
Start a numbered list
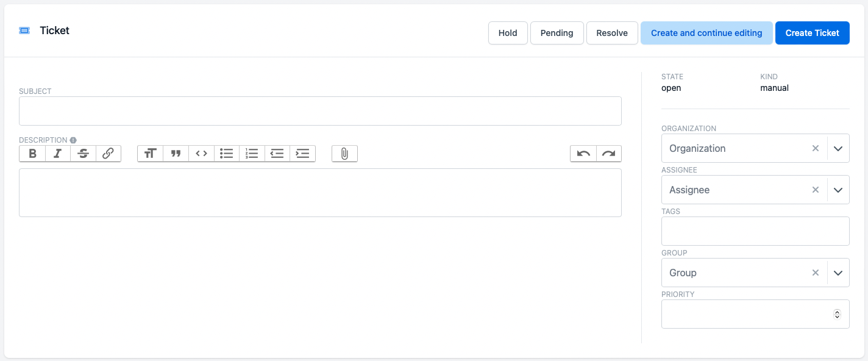pos(252,154)
